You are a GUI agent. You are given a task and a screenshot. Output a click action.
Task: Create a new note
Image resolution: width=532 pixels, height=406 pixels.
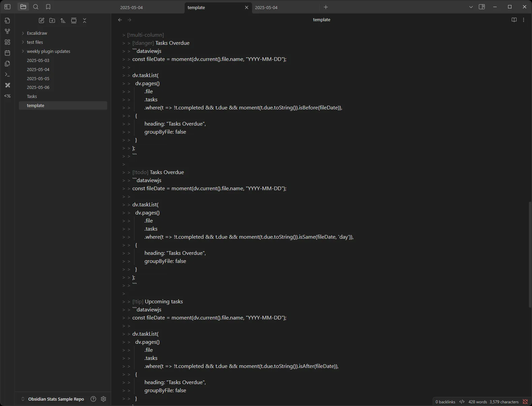pyautogui.click(x=41, y=21)
